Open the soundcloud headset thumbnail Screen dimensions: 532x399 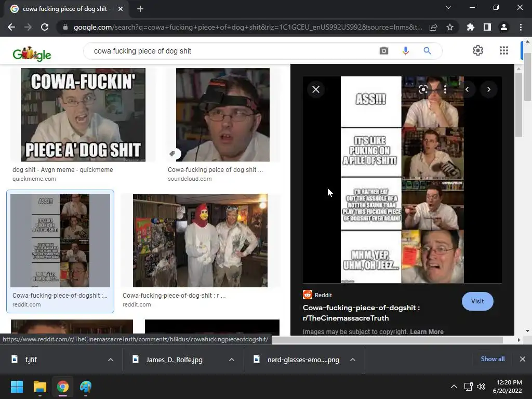[223, 115]
